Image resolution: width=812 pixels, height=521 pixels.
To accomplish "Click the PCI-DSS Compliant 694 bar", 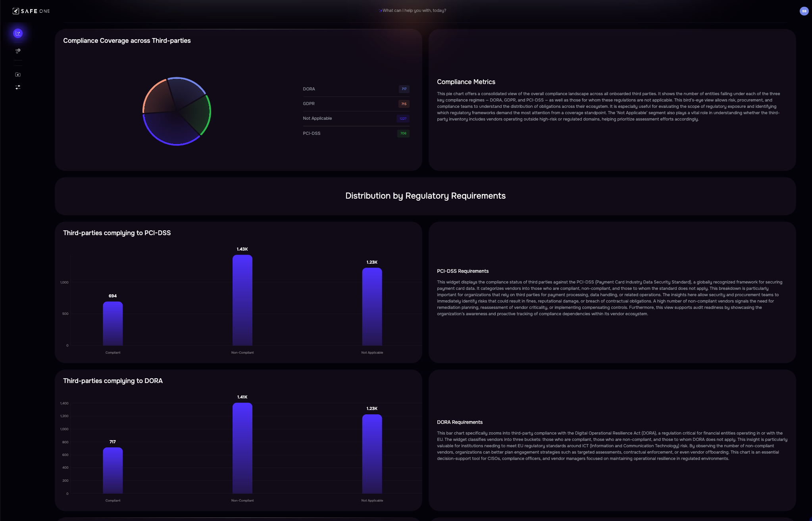I will point(113,324).
